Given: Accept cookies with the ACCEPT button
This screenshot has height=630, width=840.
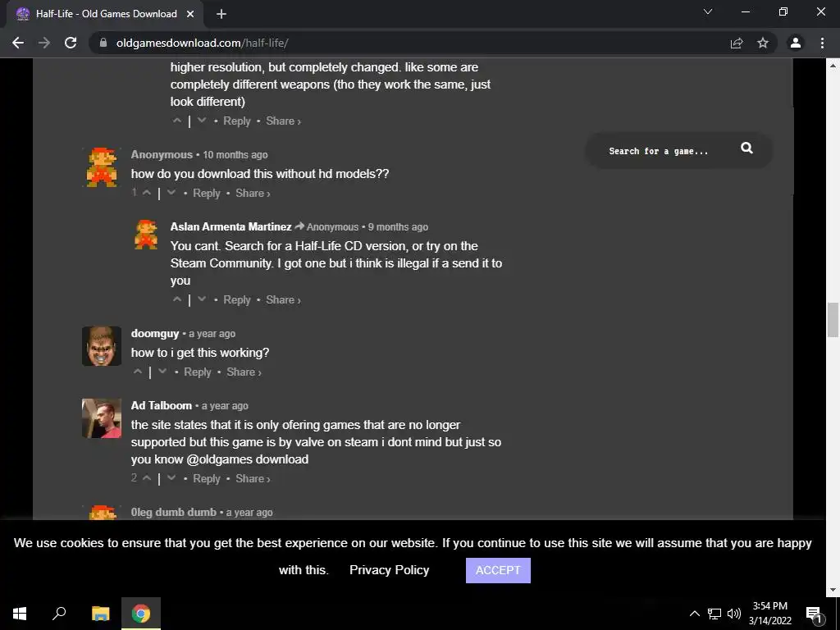Looking at the screenshot, I should [498, 570].
